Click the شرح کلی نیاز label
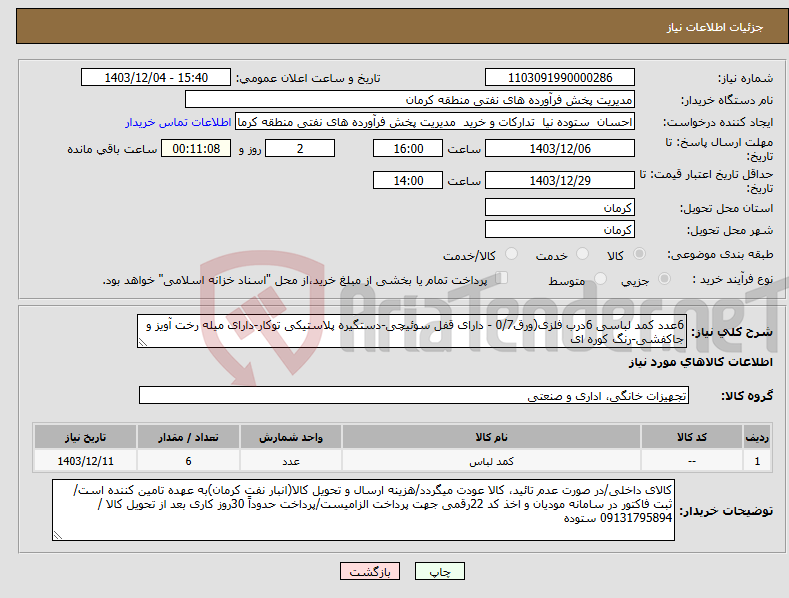The image size is (789, 598). (732, 332)
